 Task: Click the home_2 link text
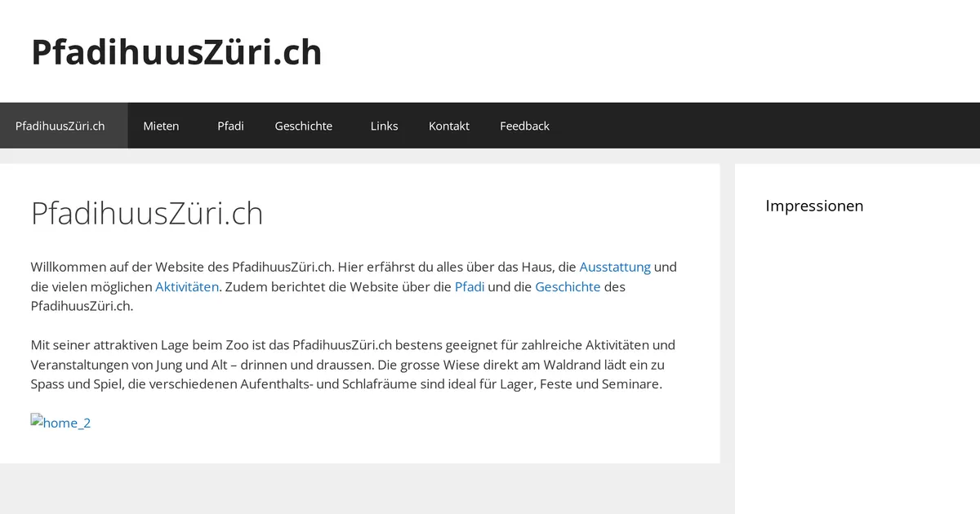pyautogui.click(x=66, y=423)
